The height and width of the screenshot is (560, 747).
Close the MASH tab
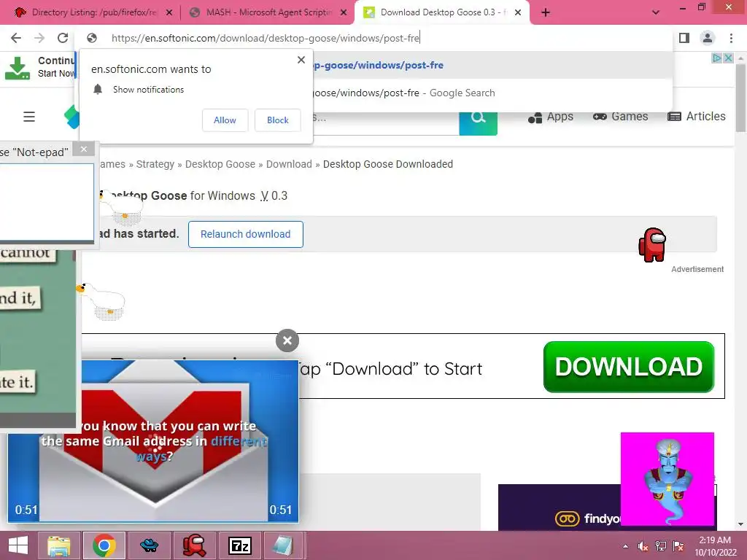point(344,13)
